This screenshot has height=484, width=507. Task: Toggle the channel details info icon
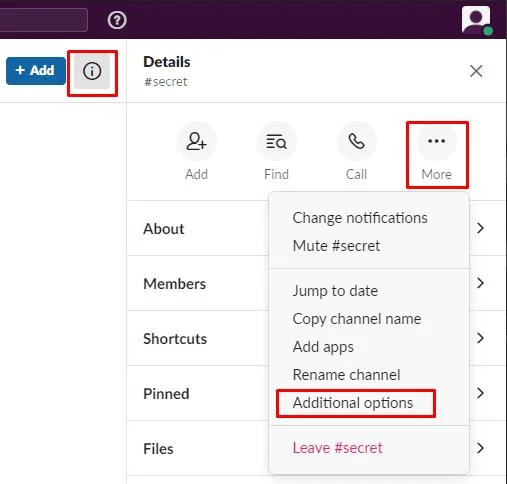point(92,71)
